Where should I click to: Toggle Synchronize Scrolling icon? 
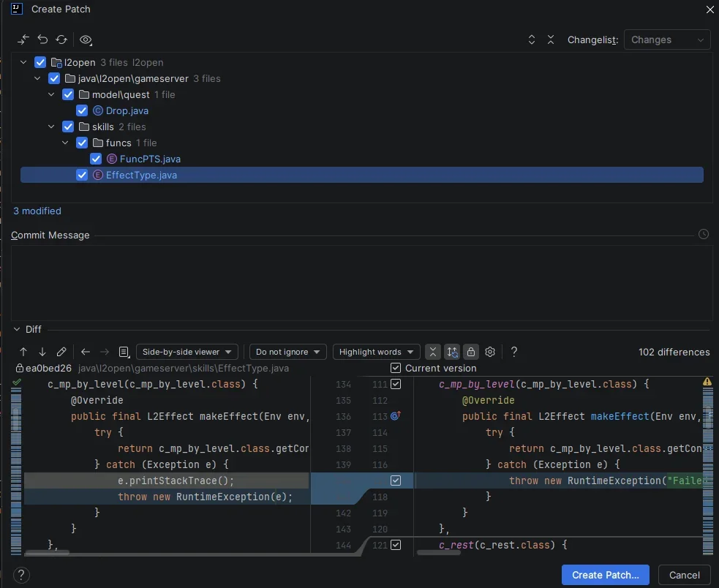(452, 352)
